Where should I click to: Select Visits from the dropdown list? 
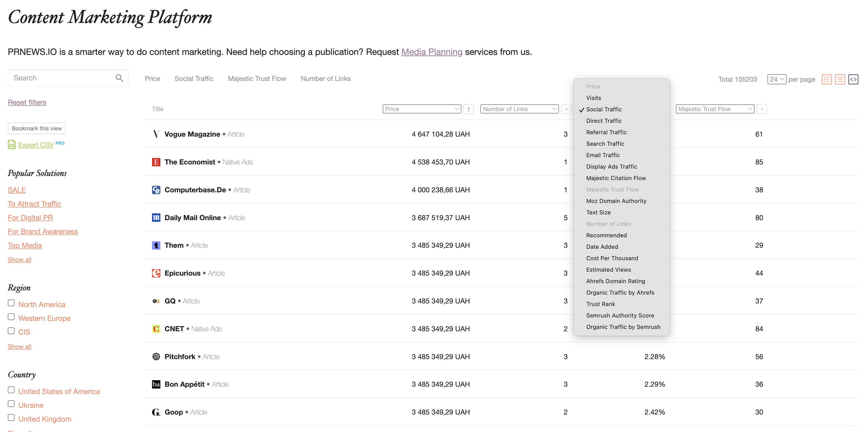click(x=621, y=98)
